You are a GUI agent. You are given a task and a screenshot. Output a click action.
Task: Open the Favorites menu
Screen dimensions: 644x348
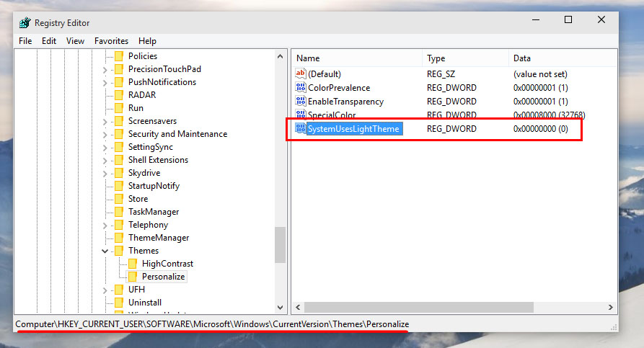pyautogui.click(x=111, y=41)
